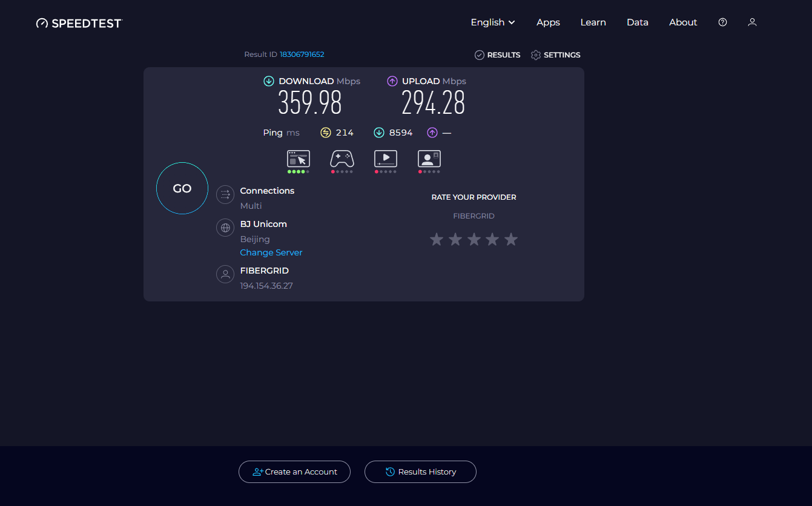Rate FIBERGRID five stars
This screenshot has width=812, height=506.
point(510,239)
